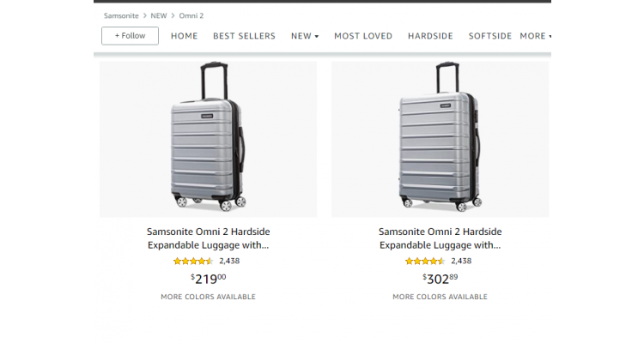Open 2,438 reviews count for $219.00 luggage
Image resolution: width=644 pixels, height=343 pixels.
229,261
